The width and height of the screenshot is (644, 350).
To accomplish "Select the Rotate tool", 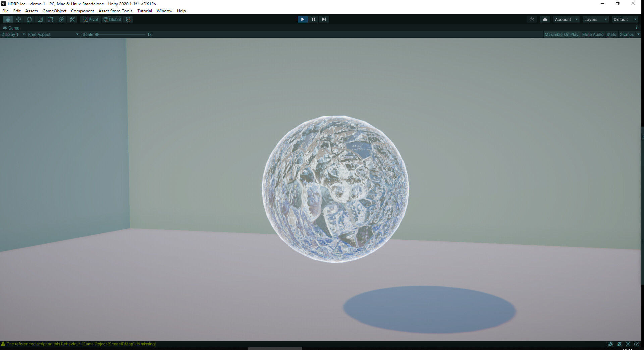I will pyautogui.click(x=29, y=19).
